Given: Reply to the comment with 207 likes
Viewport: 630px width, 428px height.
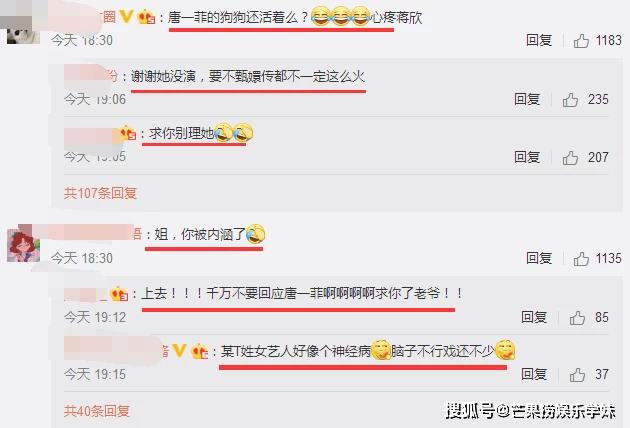Looking at the screenshot, I should click(527, 157).
